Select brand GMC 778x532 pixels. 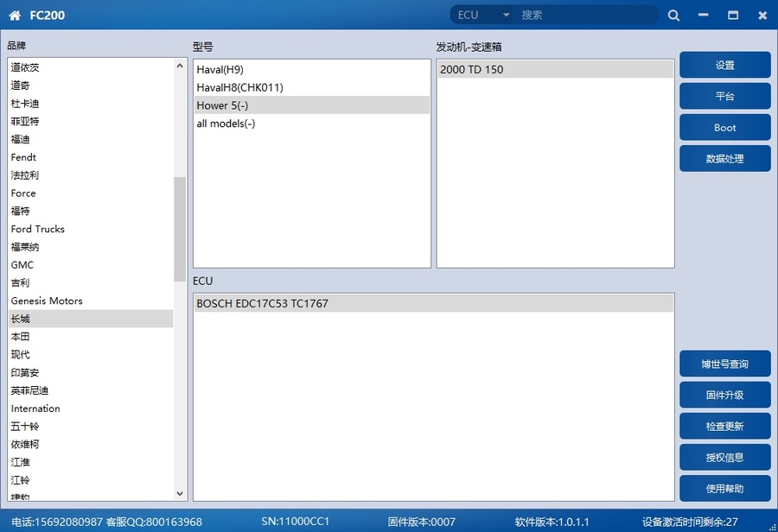click(x=91, y=265)
